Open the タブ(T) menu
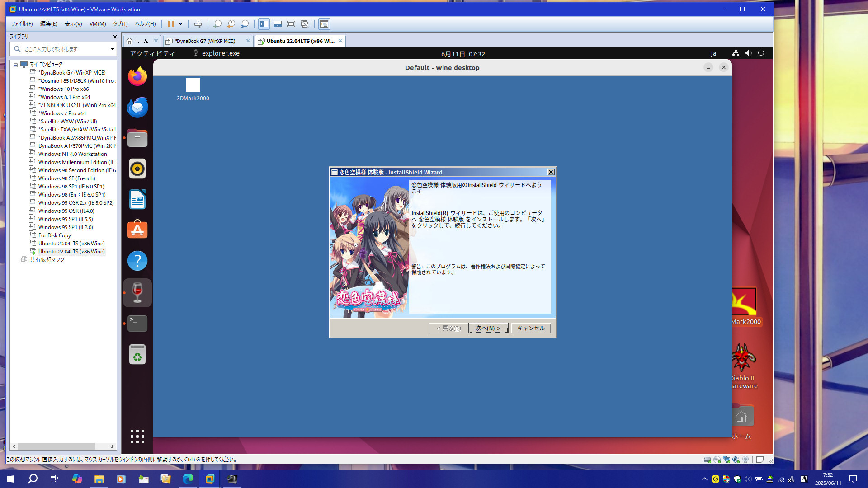 120,24
